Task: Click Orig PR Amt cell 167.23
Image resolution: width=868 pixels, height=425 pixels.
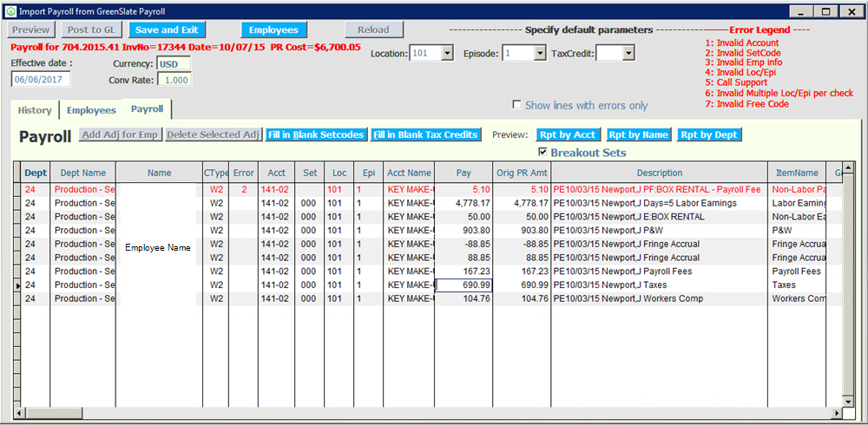Action: (x=522, y=271)
